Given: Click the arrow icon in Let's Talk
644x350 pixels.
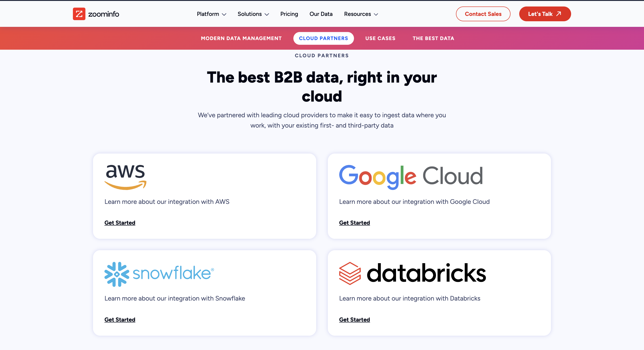Looking at the screenshot, I should [559, 14].
